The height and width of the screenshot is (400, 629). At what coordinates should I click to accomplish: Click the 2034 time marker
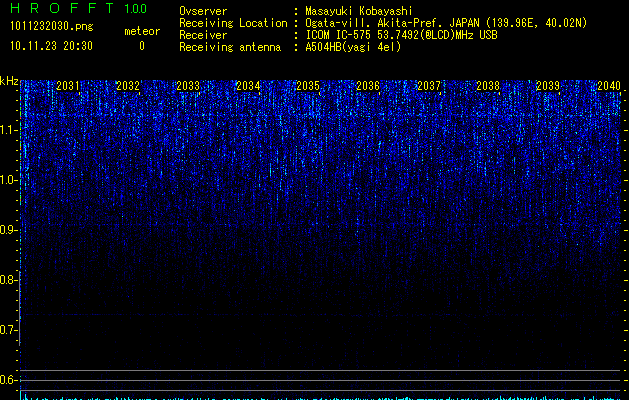[x=248, y=86]
